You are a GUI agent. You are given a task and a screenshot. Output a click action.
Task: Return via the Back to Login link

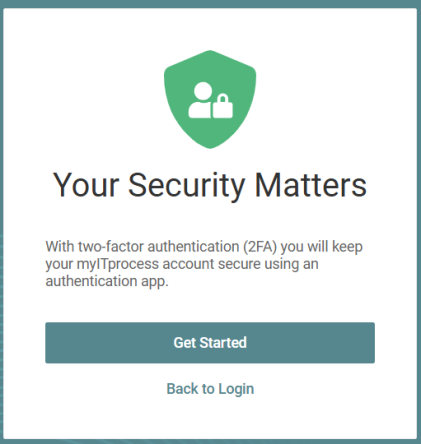[210, 389]
